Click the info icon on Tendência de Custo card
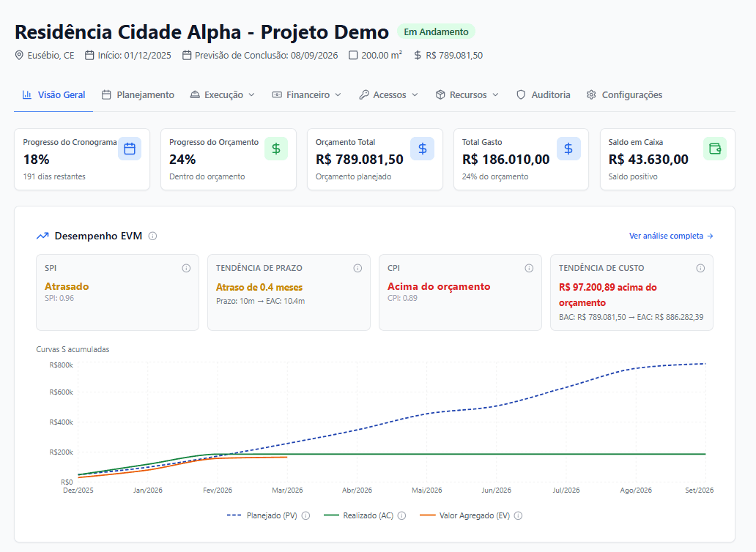Viewport: 756px width, 552px height. [700, 268]
